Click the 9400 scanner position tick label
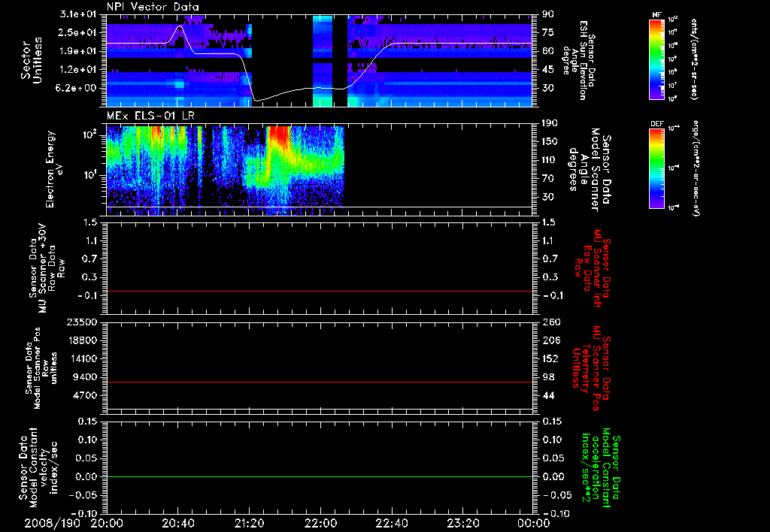 pyautogui.click(x=85, y=377)
